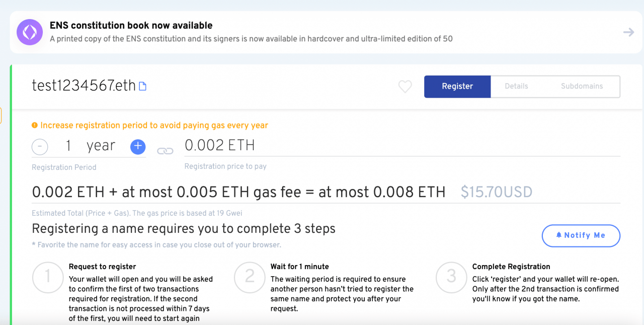Decrease registration period with minus button
Screen dimensions: 644x325
pos(40,147)
